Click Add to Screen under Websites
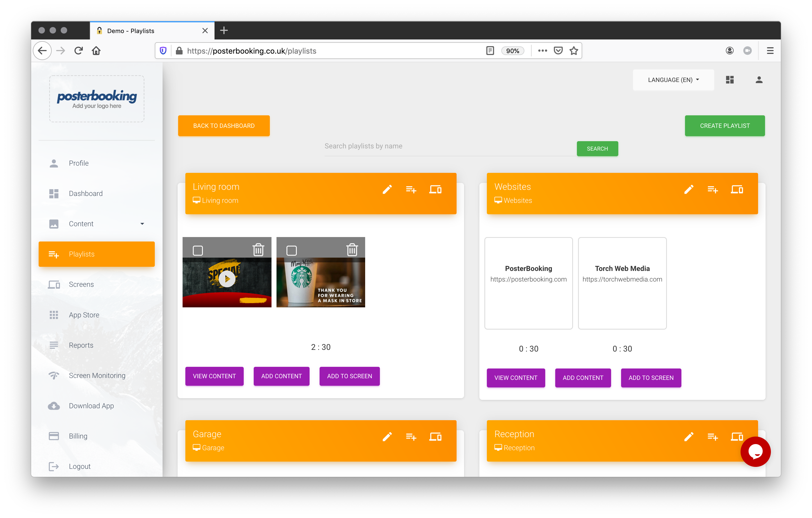 651,378
